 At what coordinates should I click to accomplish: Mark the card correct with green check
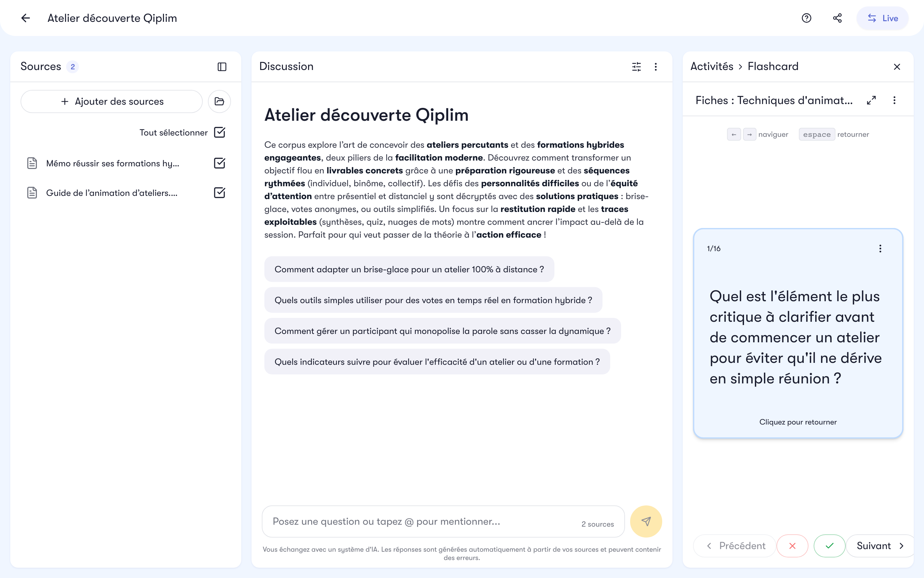(x=829, y=546)
